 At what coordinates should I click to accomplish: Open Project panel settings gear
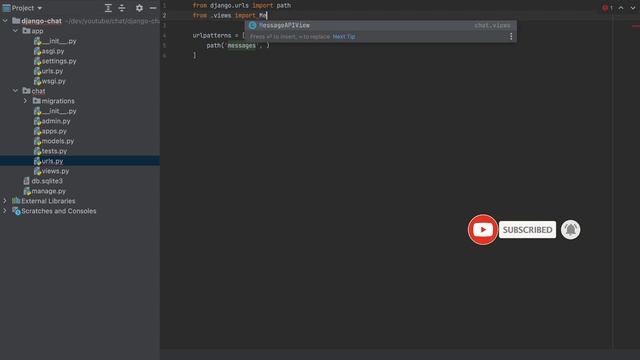point(139,8)
